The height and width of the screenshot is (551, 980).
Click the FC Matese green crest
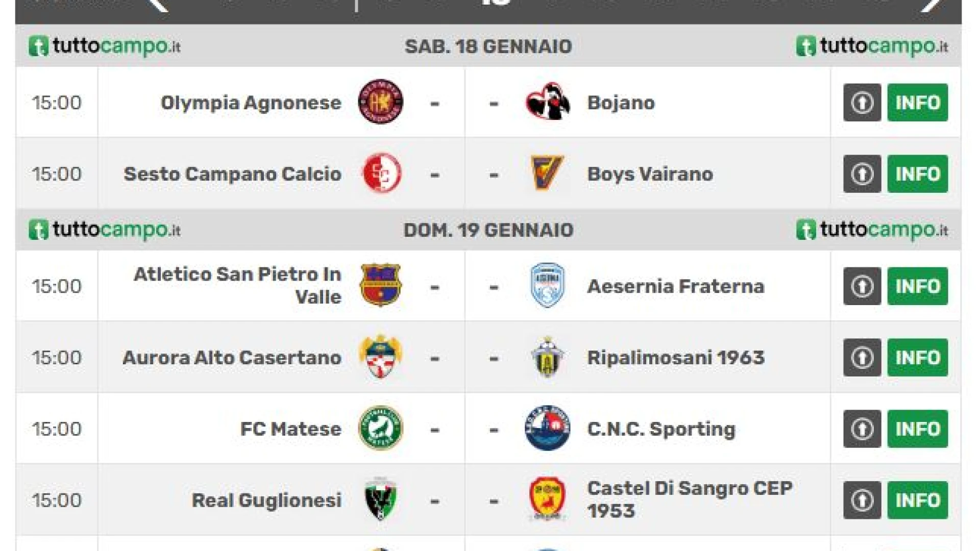pos(381,428)
